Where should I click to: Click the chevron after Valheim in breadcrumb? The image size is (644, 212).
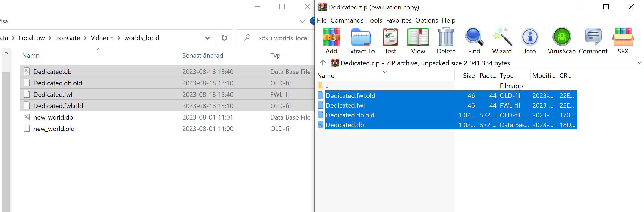(x=119, y=38)
